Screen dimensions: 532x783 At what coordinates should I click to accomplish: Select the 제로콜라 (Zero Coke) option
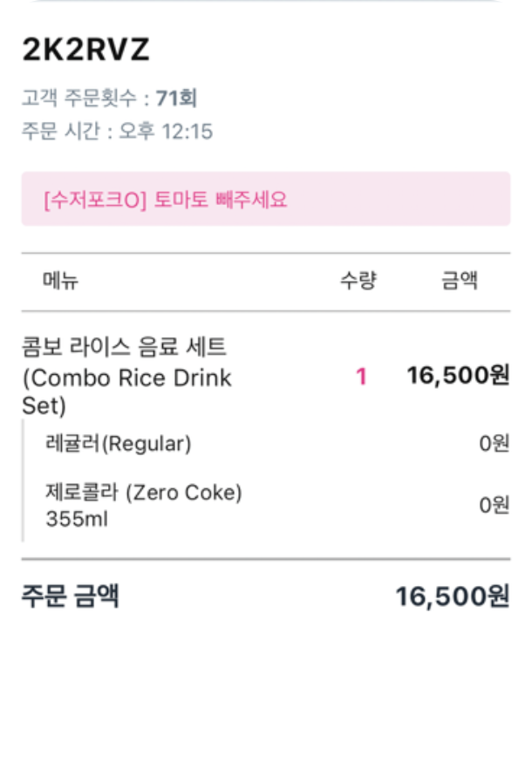click(x=144, y=493)
